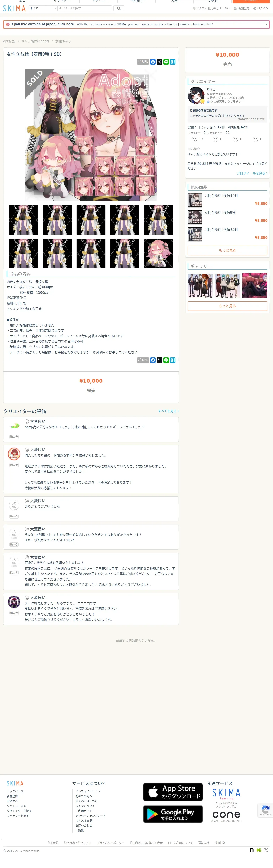This screenshot has height=868, width=273.
Task: Click the very bad rating face icon
Action: point(256,139)
